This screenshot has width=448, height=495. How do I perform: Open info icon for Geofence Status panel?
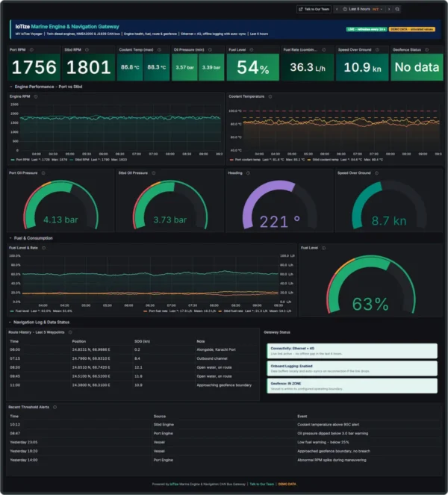click(427, 50)
